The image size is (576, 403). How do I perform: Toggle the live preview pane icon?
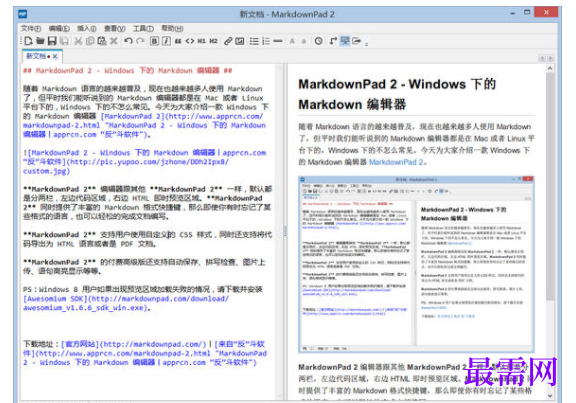pyautogui.click(x=345, y=41)
